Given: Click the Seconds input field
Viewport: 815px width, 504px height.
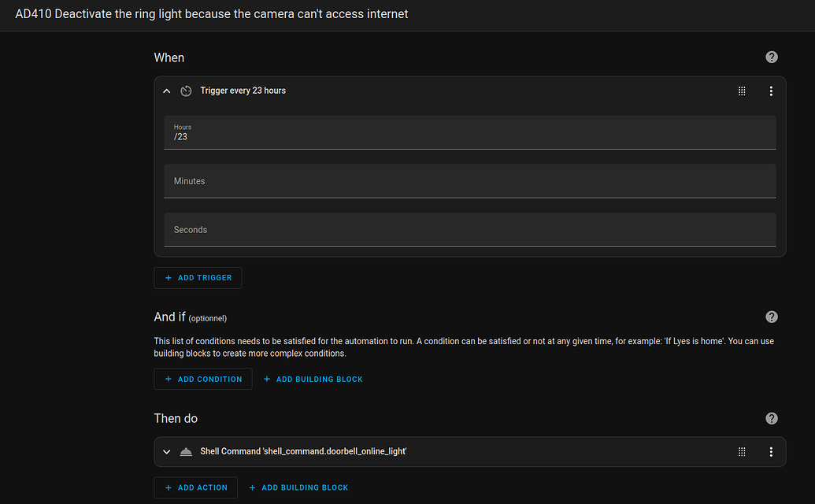Looking at the screenshot, I should click(x=469, y=230).
